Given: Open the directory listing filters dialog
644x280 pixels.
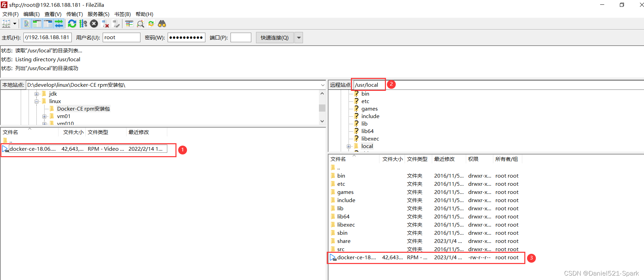Looking at the screenshot, I should pyautogui.click(x=129, y=24).
